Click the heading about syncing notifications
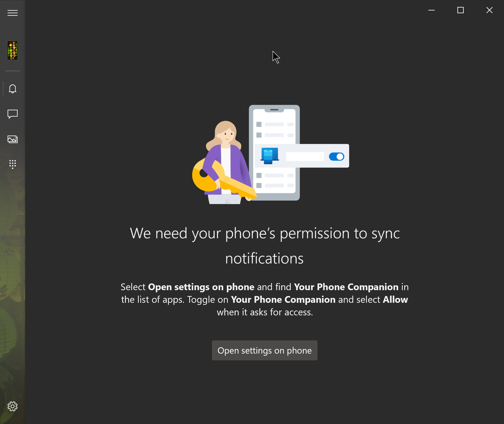Image resolution: width=504 pixels, height=424 pixels. (265, 246)
